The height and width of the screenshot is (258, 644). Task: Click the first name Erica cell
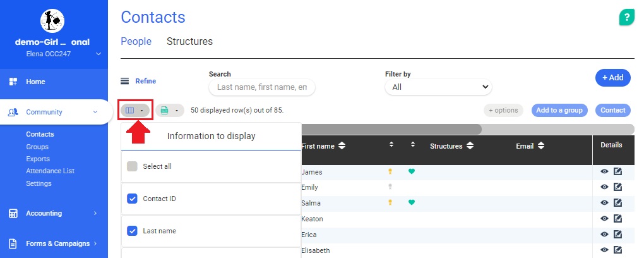pyautogui.click(x=309, y=235)
